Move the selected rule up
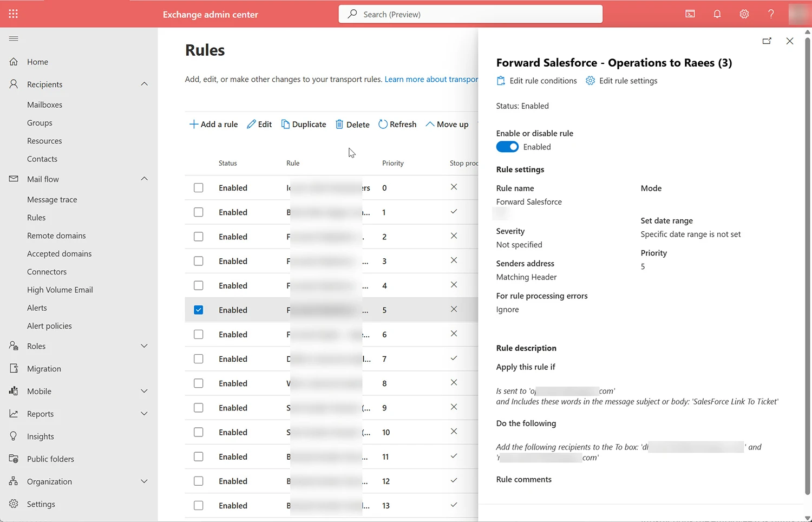This screenshot has width=812, height=522. pyautogui.click(x=447, y=124)
